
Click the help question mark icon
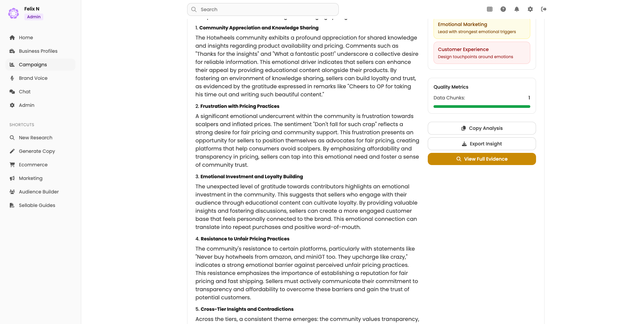503,9
